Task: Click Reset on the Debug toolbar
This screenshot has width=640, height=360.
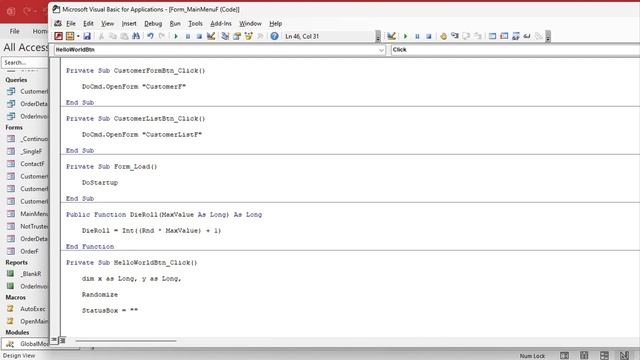Action: point(429,36)
